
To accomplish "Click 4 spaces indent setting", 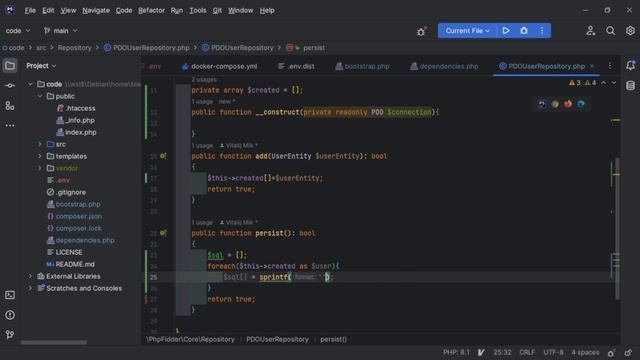I will (585, 353).
